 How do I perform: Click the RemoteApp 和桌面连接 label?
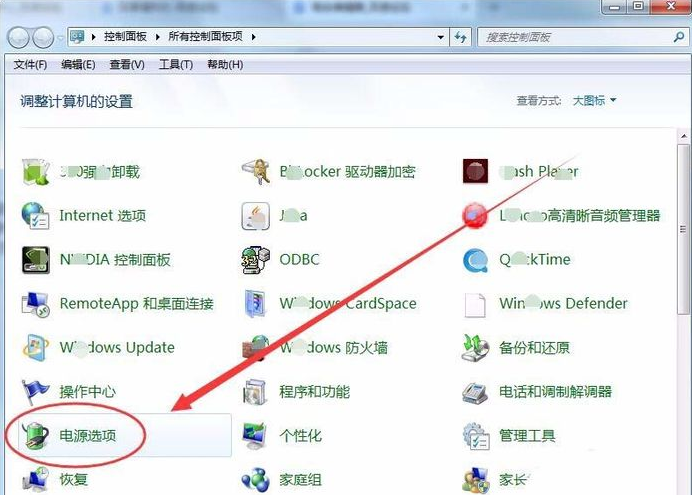137,304
